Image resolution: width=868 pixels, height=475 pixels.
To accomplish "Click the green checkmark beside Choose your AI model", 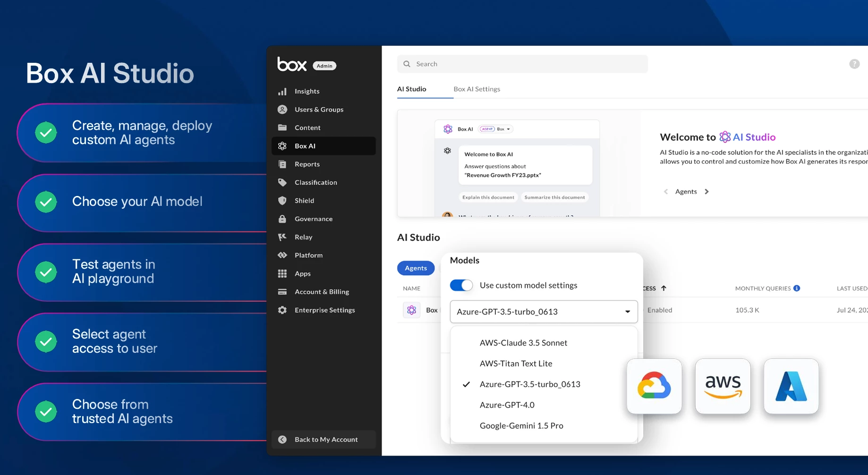I will coord(46,202).
